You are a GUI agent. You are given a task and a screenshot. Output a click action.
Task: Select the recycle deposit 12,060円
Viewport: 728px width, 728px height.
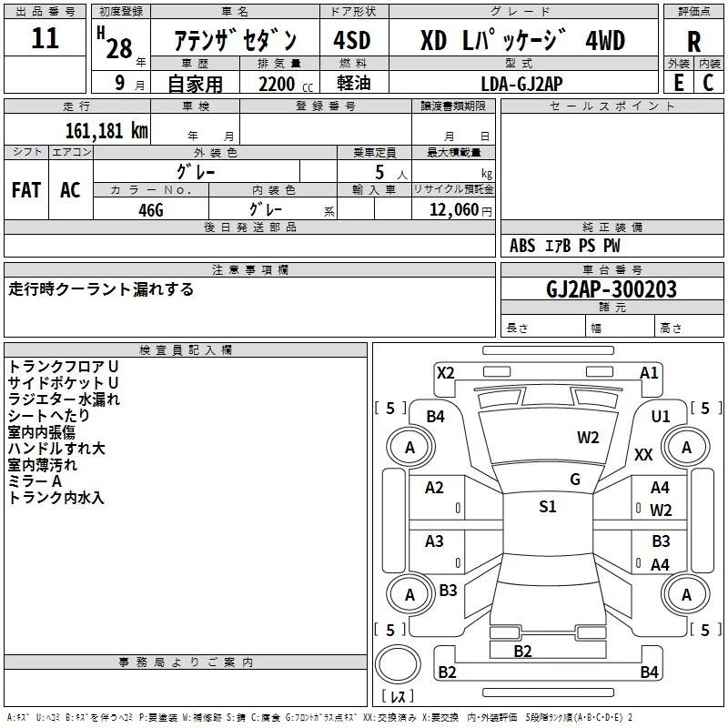[460, 210]
